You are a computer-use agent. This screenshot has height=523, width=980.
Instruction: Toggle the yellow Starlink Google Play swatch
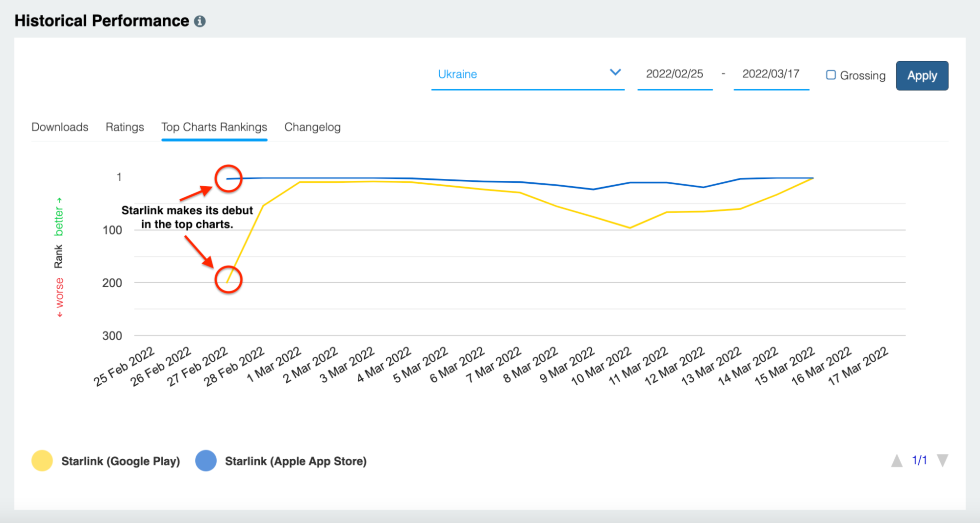tap(42, 461)
